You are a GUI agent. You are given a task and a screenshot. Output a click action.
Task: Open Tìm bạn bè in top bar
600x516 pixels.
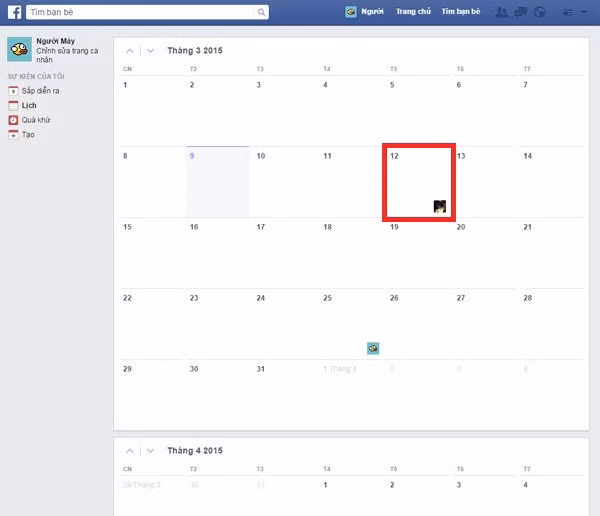pos(461,11)
